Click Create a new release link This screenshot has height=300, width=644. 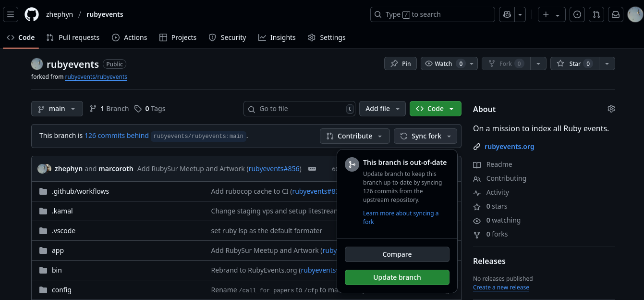click(501, 287)
